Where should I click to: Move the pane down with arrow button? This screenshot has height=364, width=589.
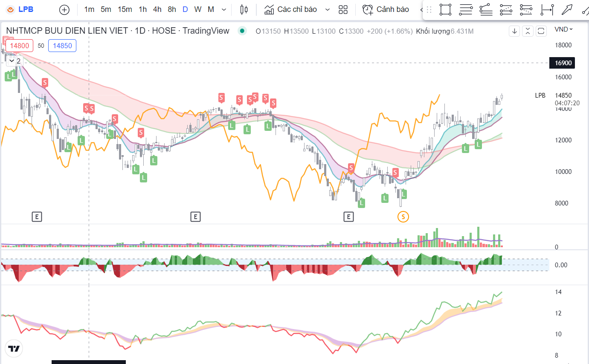[514, 31]
